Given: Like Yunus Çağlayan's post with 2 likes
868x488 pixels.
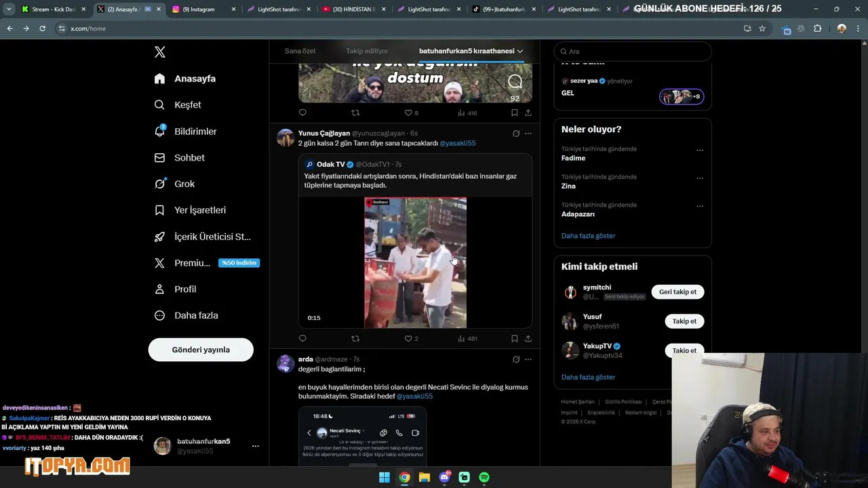Looking at the screenshot, I should pyautogui.click(x=411, y=338).
